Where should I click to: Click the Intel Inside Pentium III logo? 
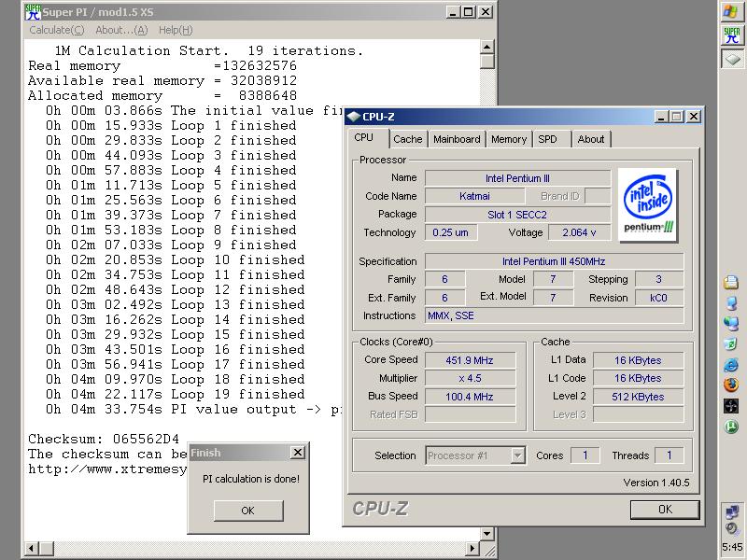[x=648, y=204]
